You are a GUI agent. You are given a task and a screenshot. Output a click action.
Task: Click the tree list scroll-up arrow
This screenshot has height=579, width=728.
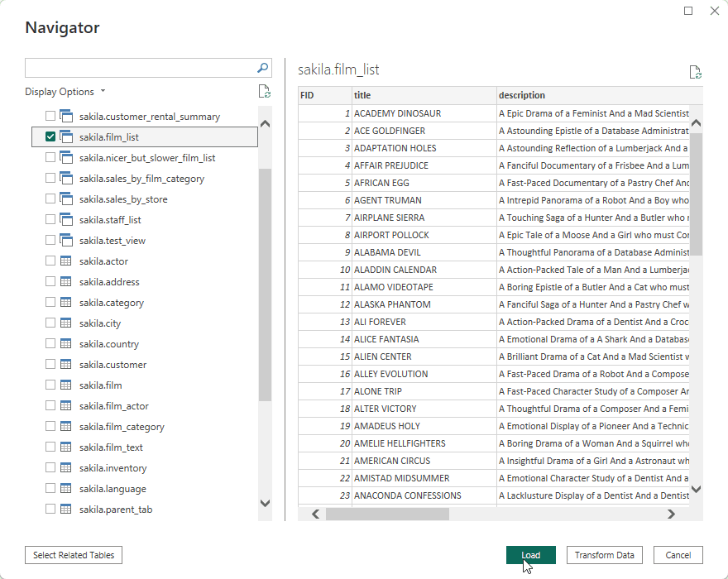click(265, 123)
